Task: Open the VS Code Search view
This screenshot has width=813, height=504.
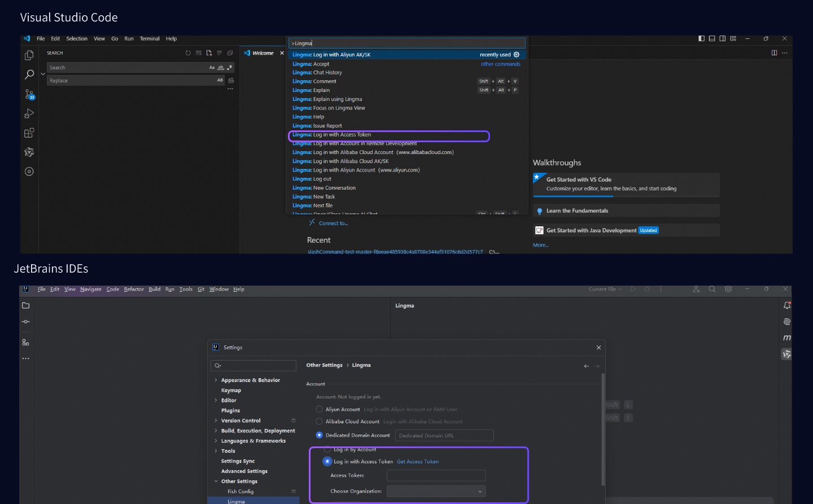Action: click(x=29, y=74)
